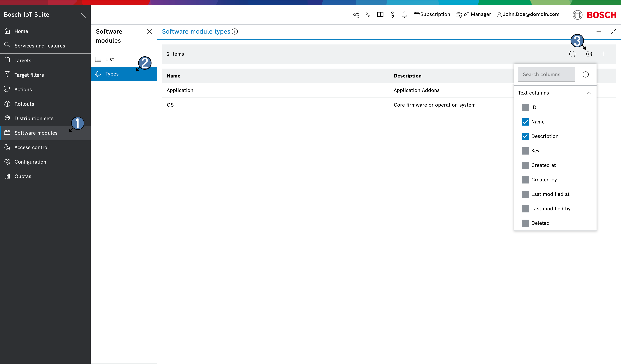This screenshot has width=621, height=364.
Task: Click the notification bell icon
Action: pos(404,14)
